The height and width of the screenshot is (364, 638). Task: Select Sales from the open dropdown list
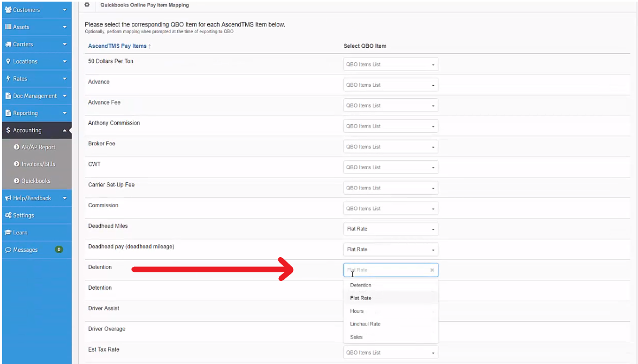(391, 337)
